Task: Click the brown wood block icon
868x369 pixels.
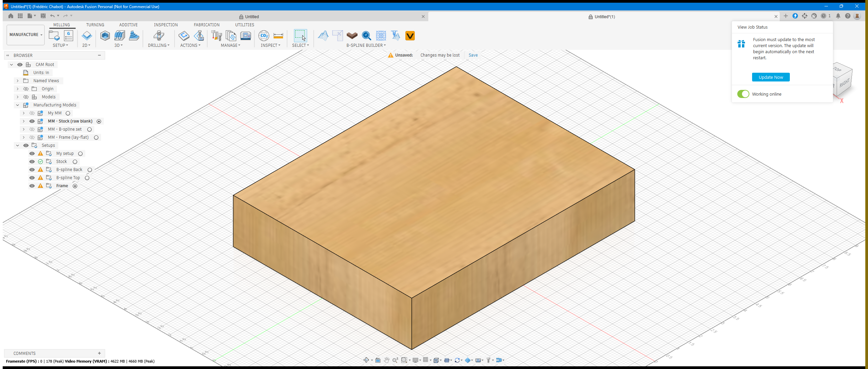Action: point(352,35)
